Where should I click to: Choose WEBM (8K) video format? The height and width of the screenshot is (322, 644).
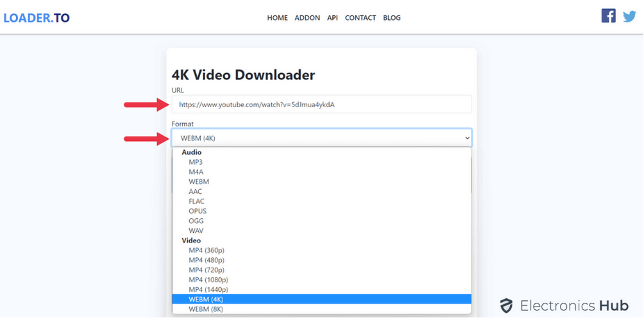click(x=321, y=309)
